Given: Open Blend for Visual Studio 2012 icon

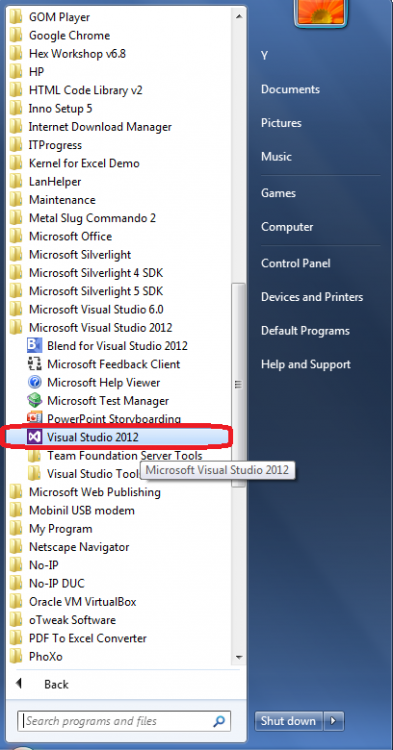Looking at the screenshot, I should coord(34,346).
